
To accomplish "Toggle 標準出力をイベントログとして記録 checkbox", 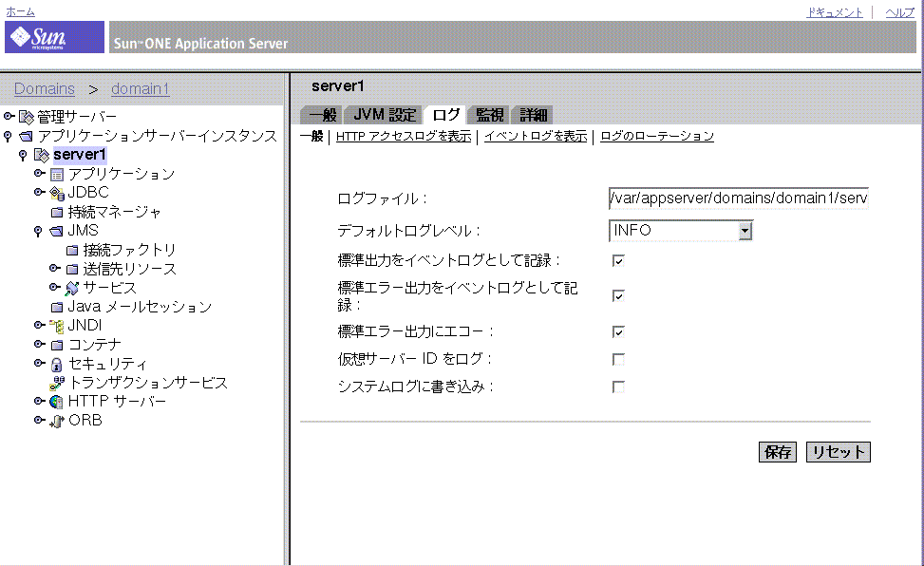I will (x=618, y=260).
